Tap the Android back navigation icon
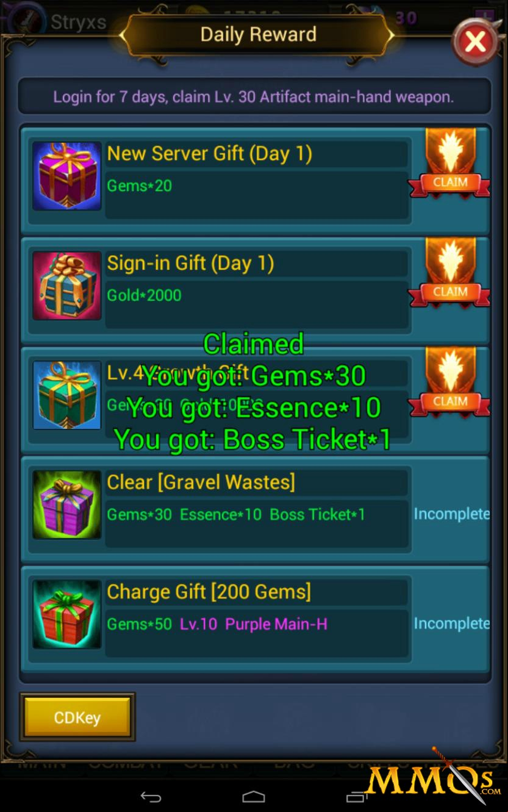 click(x=151, y=797)
